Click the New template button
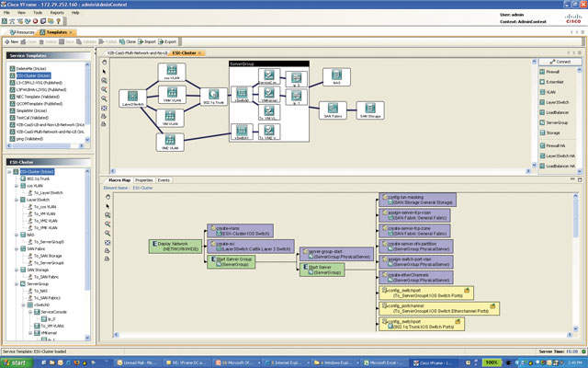 pyautogui.click(x=12, y=41)
